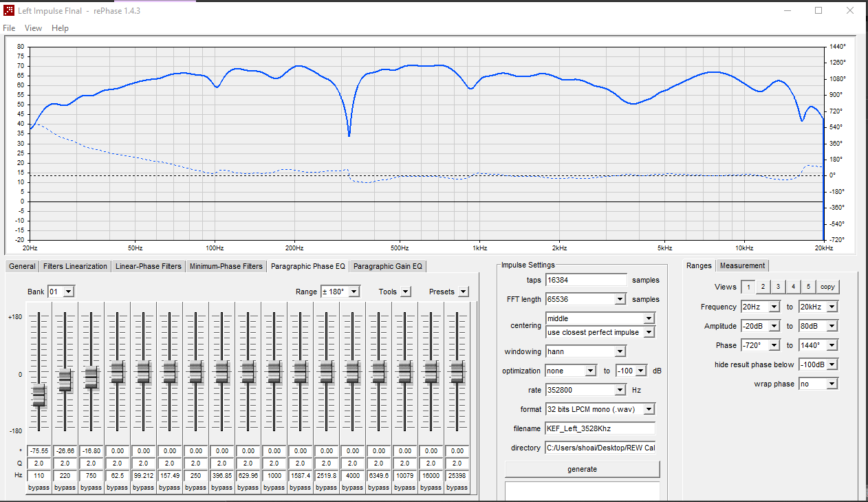The image size is (868, 502).
Task: Toggle bypass for the 110 Hz band
Action: tap(39, 488)
